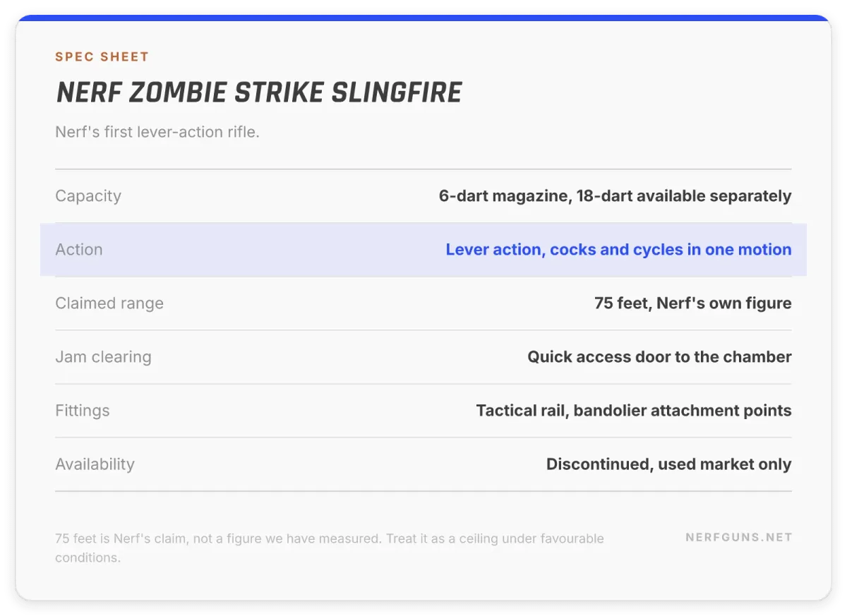Select the highlighted 'Action' row label

tap(79, 250)
